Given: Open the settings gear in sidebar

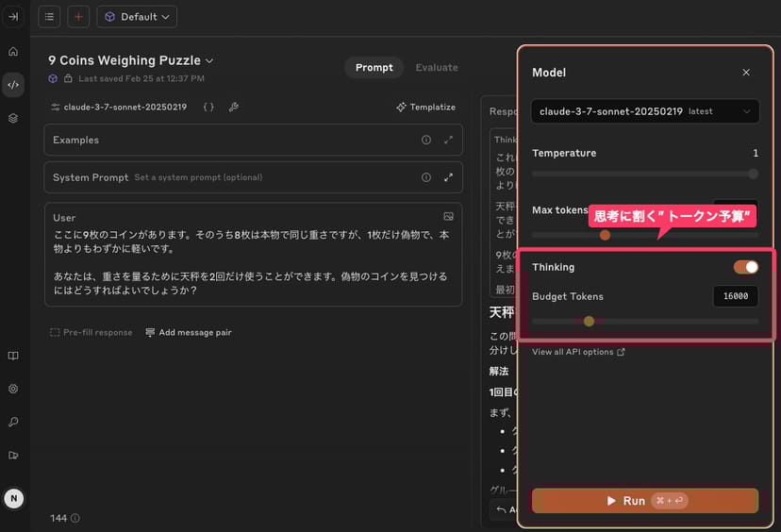Looking at the screenshot, I should pos(13,389).
